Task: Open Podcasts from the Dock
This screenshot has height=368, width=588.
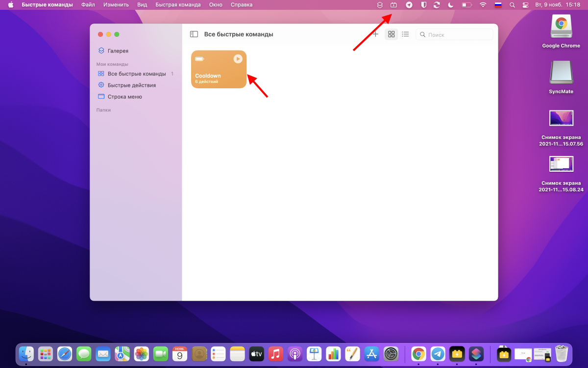Action: (295, 353)
